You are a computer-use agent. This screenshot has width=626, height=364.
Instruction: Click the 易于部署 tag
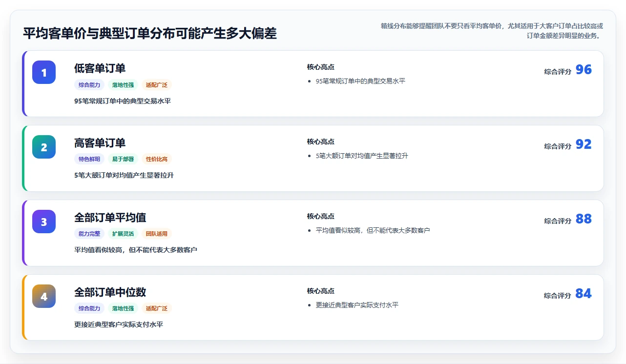[x=123, y=159]
